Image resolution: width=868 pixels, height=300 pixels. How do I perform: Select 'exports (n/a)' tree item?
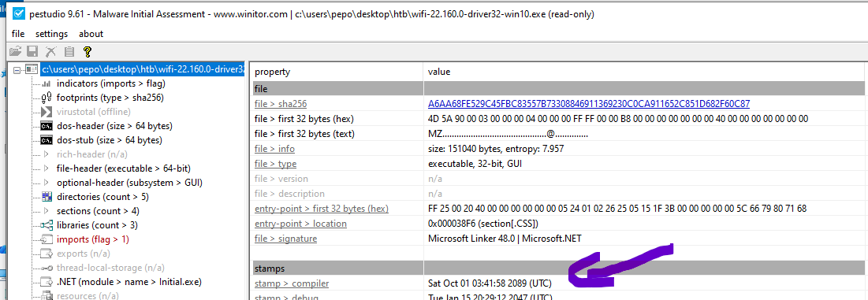83,254
